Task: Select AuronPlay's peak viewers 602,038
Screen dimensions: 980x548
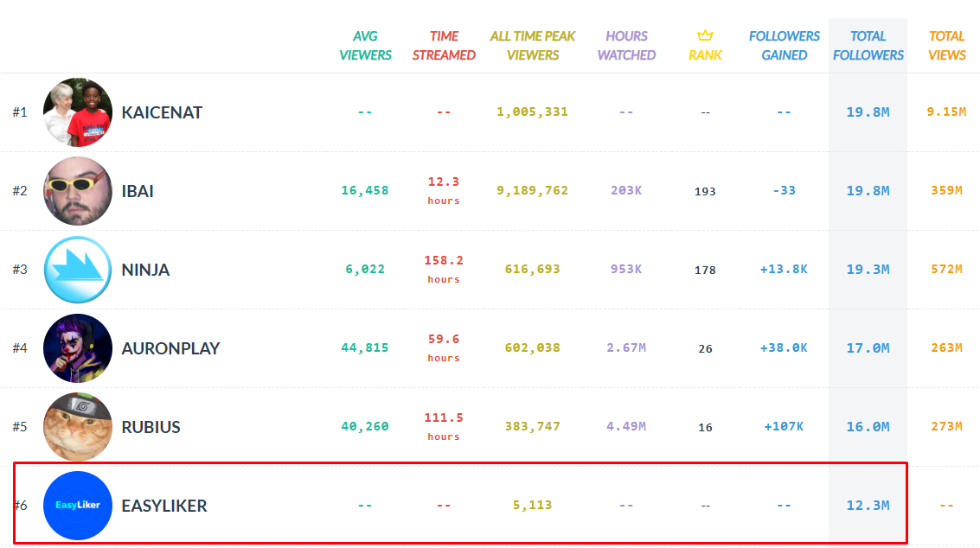Action: point(533,348)
